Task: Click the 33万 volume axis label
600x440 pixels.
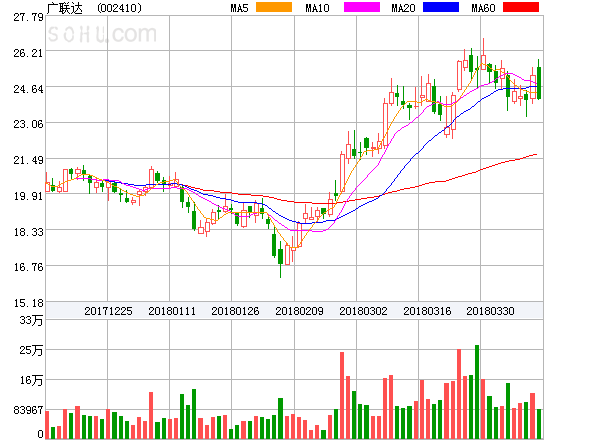Action: click(x=32, y=320)
